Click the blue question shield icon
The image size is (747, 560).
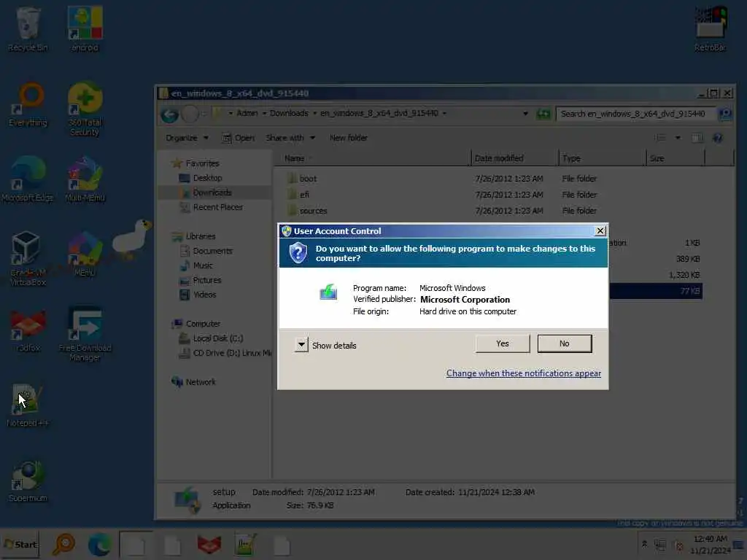pos(298,252)
